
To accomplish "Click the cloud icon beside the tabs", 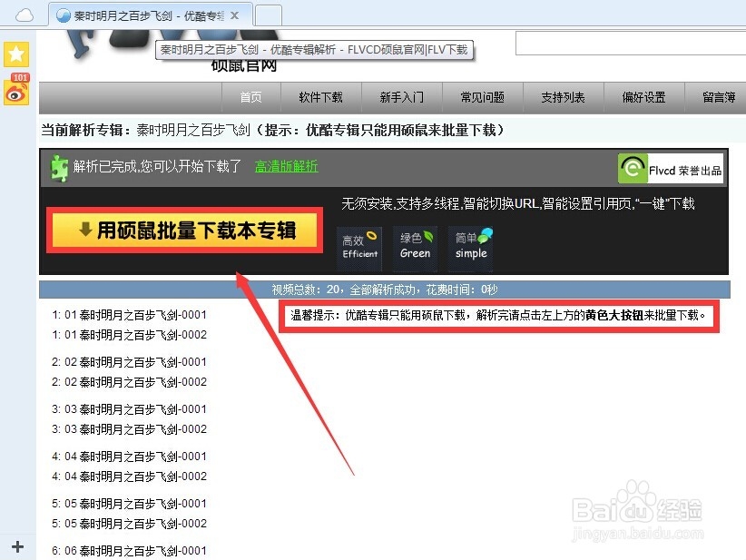I will click(x=25, y=16).
